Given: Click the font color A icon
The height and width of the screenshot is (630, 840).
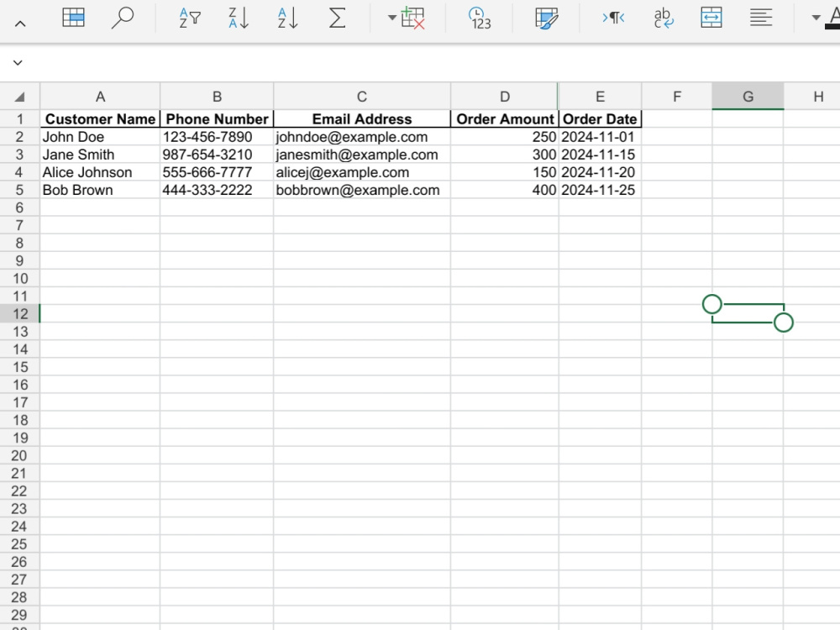Looking at the screenshot, I should click(833, 18).
